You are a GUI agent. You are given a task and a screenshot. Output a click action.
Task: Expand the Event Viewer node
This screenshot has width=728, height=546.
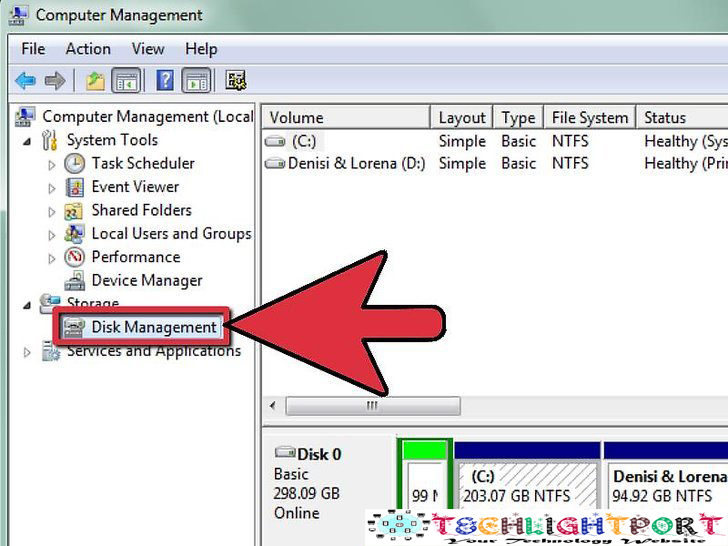52,188
